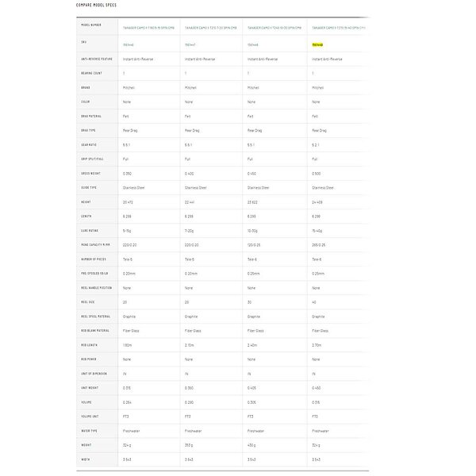Image resolution: width=476 pixels, height=476 pixels.
Task: Click the 1.80m rod length value
Action: coord(129,344)
